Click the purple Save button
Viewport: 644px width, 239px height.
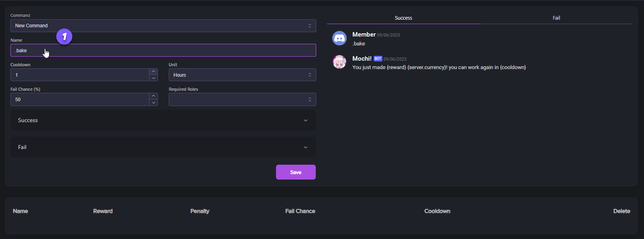pos(296,172)
